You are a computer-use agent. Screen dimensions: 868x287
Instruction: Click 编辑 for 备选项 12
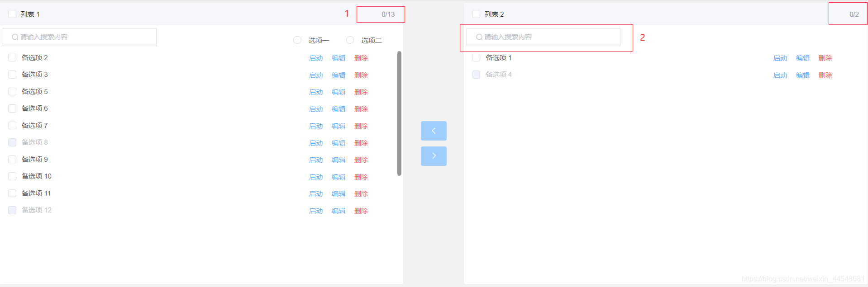pyautogui.click(x=339, y=211)
